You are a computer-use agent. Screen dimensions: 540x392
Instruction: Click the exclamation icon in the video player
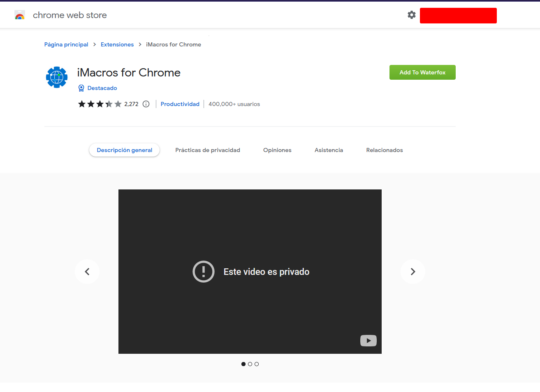click(203, 271)
